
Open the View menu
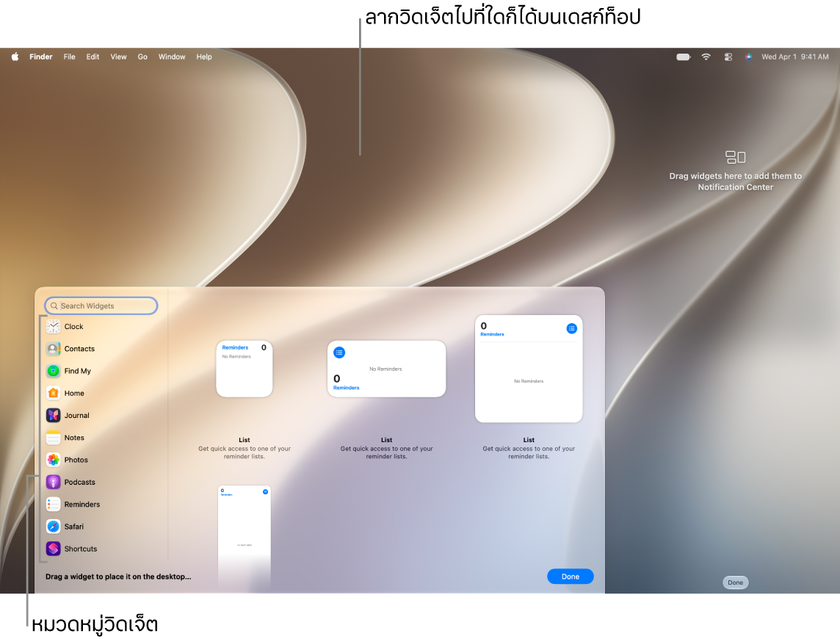118,57
